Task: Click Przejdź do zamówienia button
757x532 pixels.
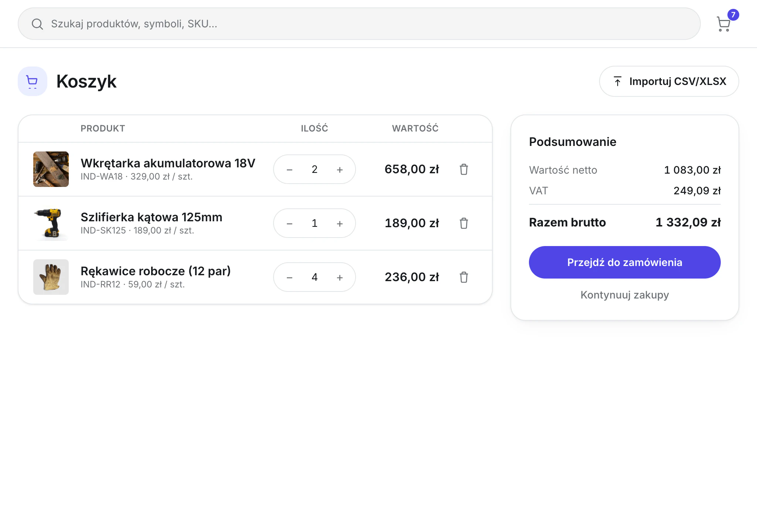Action: point(625,262)
